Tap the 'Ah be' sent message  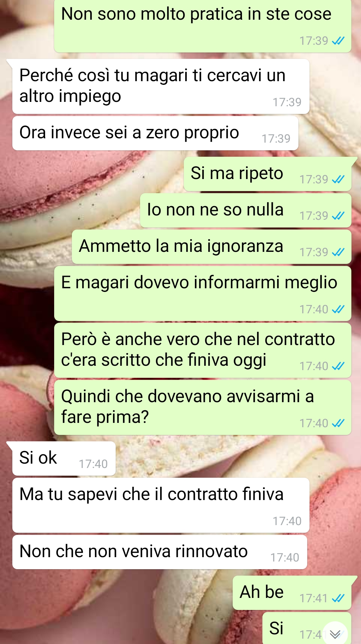click(292, 593)
